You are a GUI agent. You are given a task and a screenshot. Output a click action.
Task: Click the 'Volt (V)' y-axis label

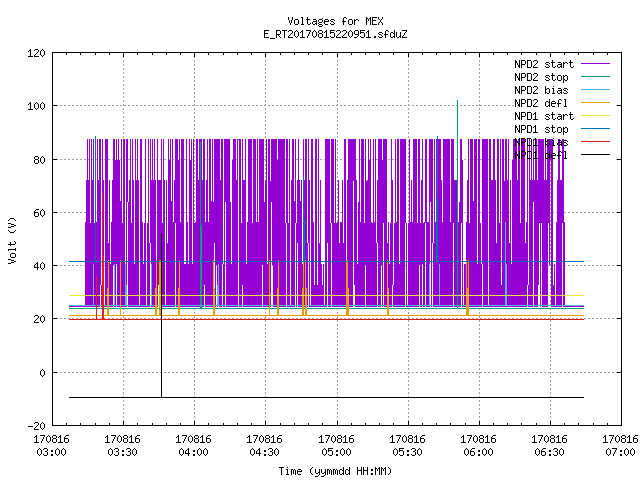pos(13,240)
